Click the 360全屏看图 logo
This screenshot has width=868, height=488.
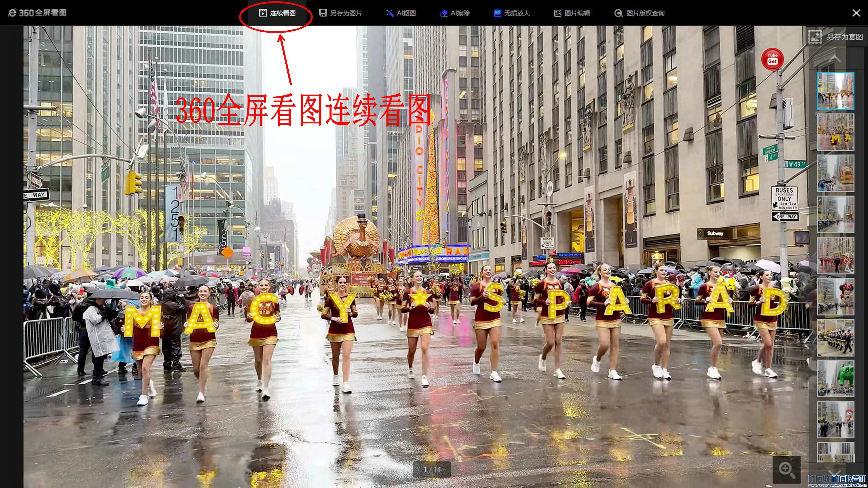pyautogui.click(x=37, y=13)
